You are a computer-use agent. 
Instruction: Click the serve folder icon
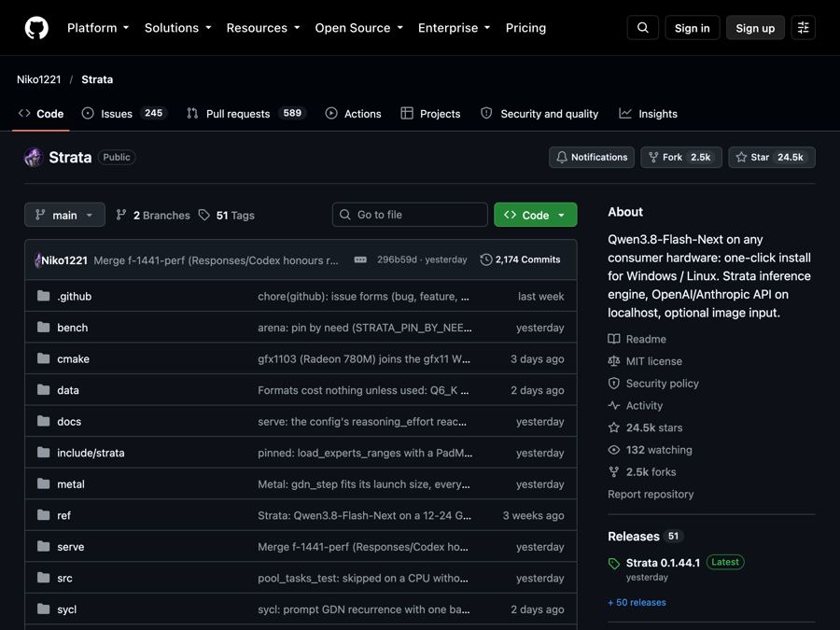click(43, 546)
